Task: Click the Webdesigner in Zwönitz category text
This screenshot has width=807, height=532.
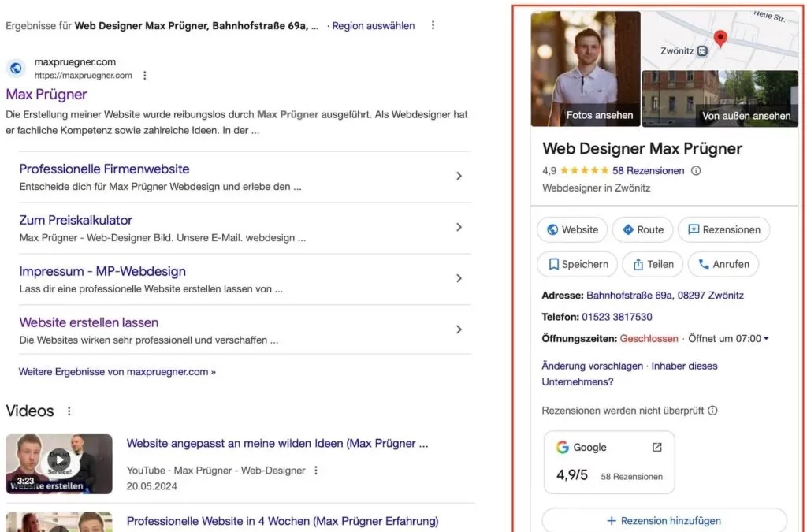Action: click(x=596, y=188)
